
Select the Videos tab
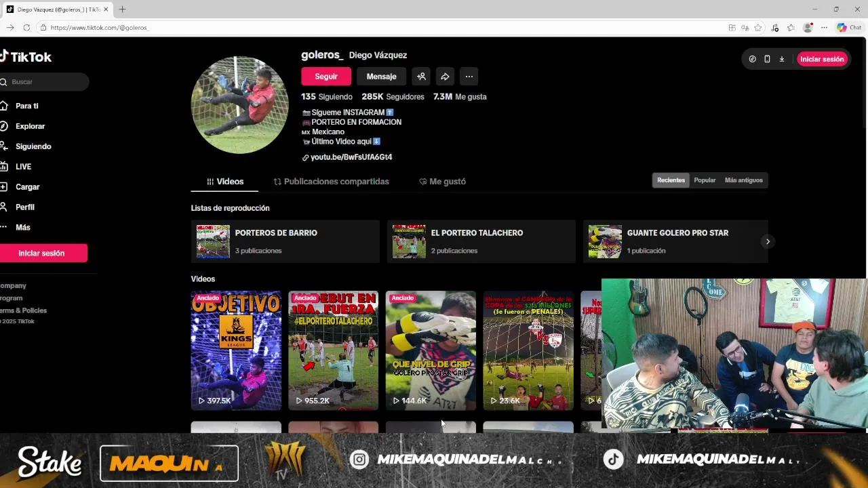pos(225,182)
